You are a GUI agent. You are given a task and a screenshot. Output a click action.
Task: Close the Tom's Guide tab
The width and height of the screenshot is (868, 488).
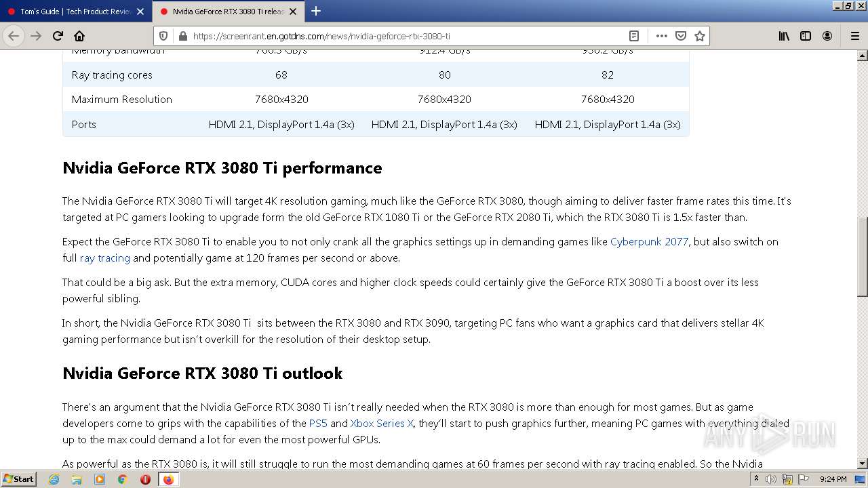(140, 12)
